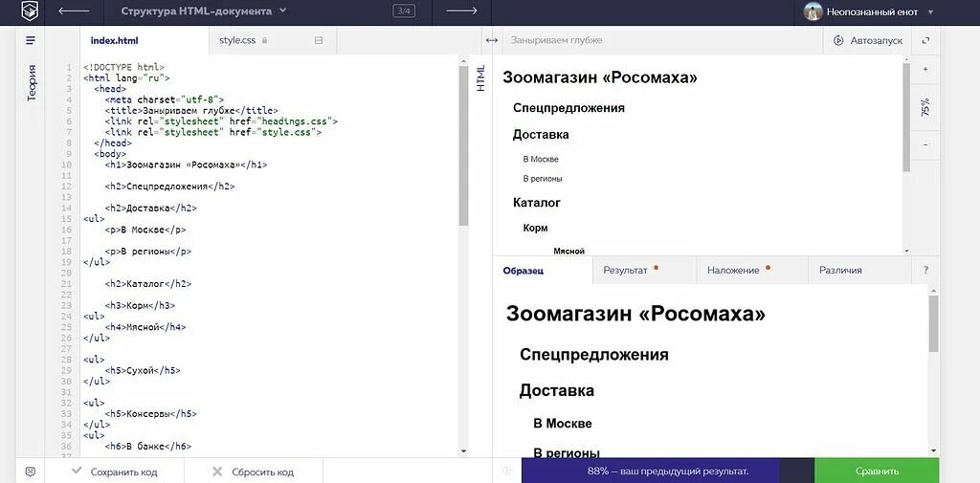Click preview text В Москве
This screenshot has width=980, height=483.
541,160
